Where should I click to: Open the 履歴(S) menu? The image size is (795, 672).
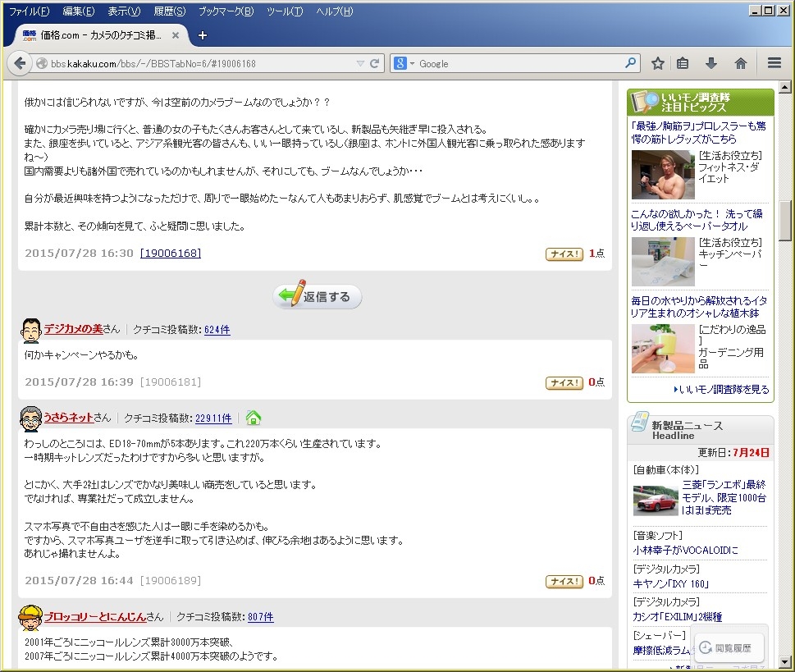(x=170, y=11)
